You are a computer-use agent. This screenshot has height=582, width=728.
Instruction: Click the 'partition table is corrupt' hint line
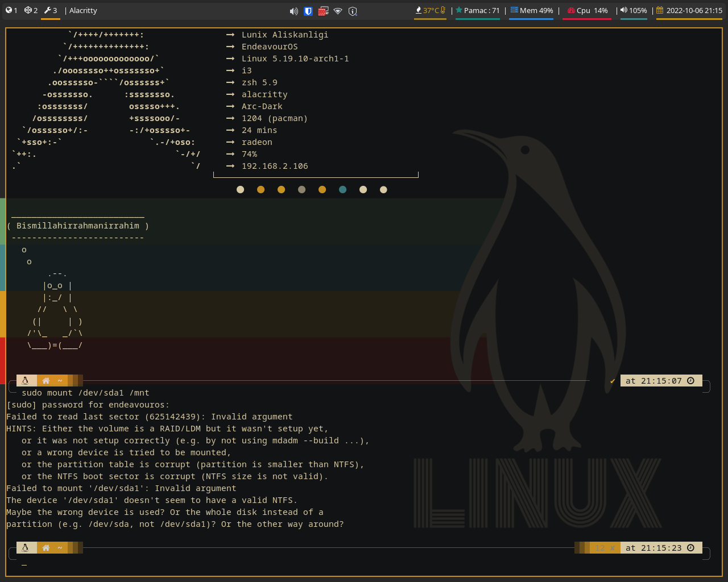pos(193,464)
